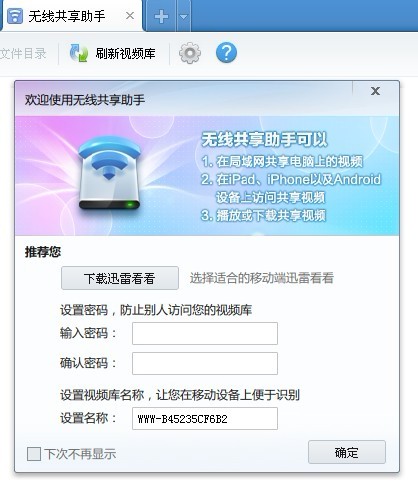The image size is (418, 481).
Task: Close the welcome dialog with X
Action: point(375,91)
